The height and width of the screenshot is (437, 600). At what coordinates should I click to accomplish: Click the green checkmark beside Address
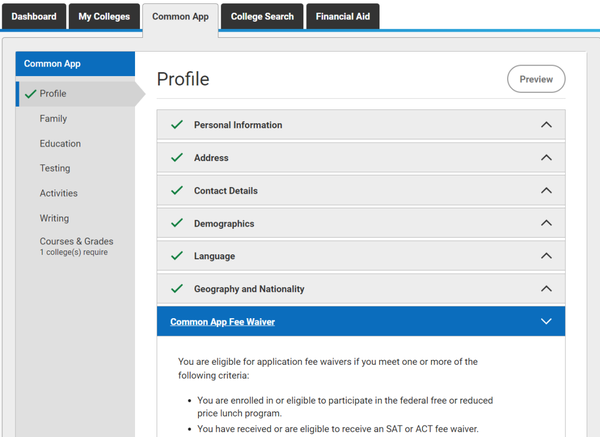point(177,158)
